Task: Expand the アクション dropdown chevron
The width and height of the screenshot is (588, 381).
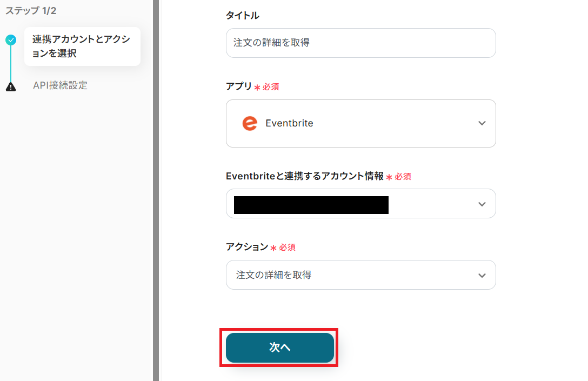Action: (x=482, y=275)
